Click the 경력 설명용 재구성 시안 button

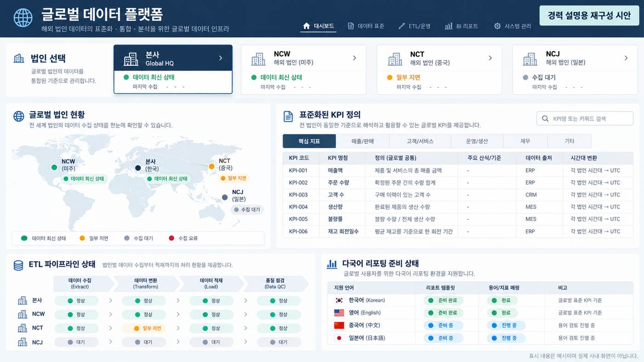tap(589, 16)
